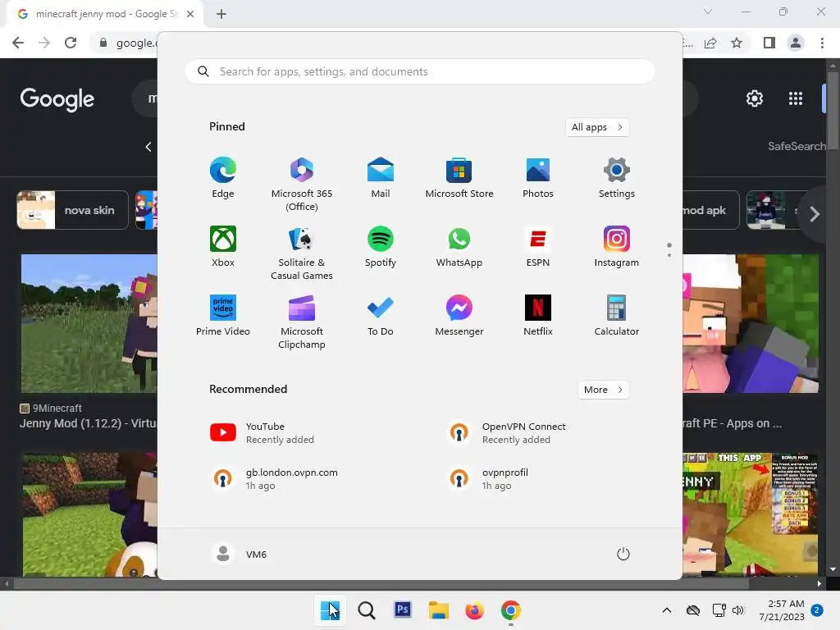Open Instagram

(x=617, y=246)
